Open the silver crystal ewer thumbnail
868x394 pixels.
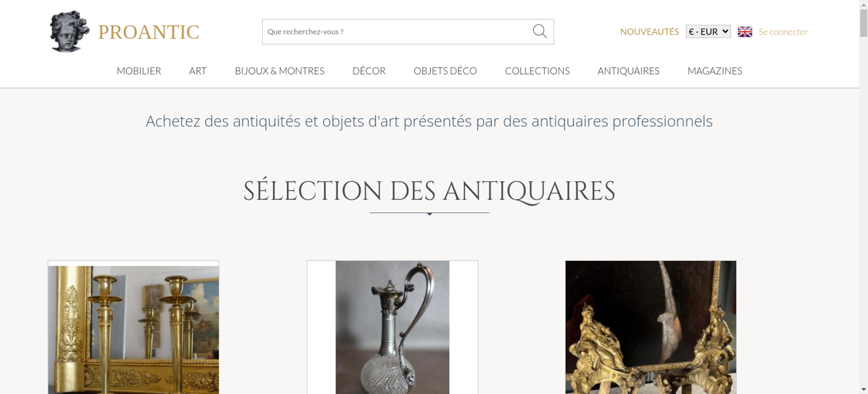(392, 327)
